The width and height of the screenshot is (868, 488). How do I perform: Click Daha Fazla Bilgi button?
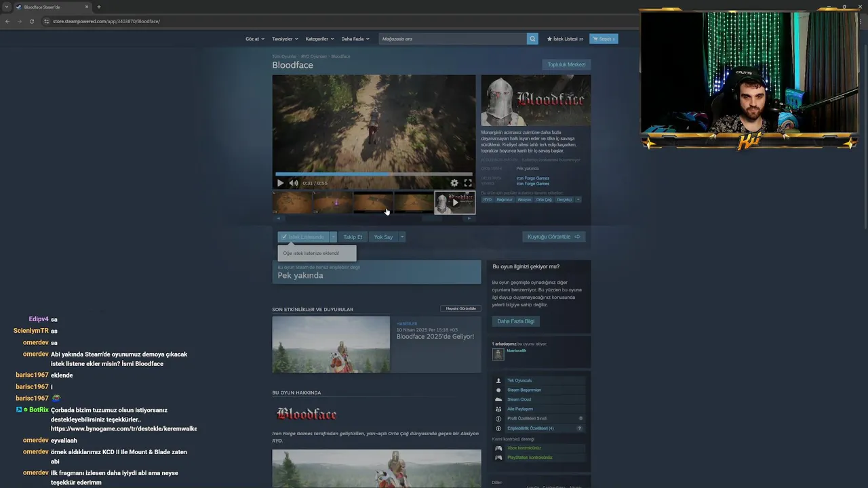click(x=516, y=321)
